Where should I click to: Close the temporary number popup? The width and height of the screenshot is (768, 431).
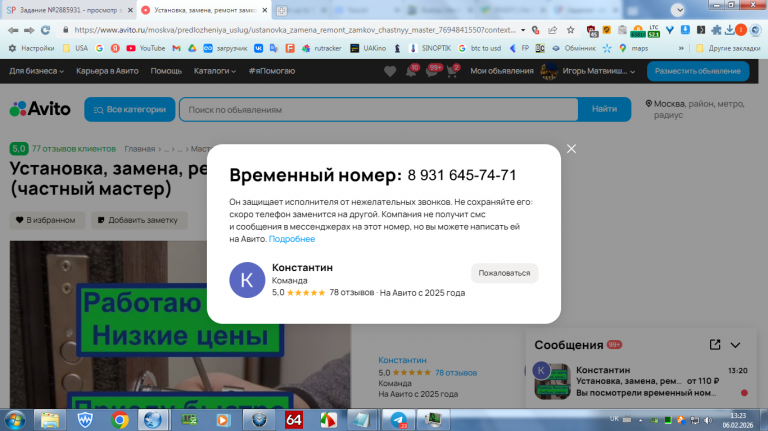click(x=571, y=149)
